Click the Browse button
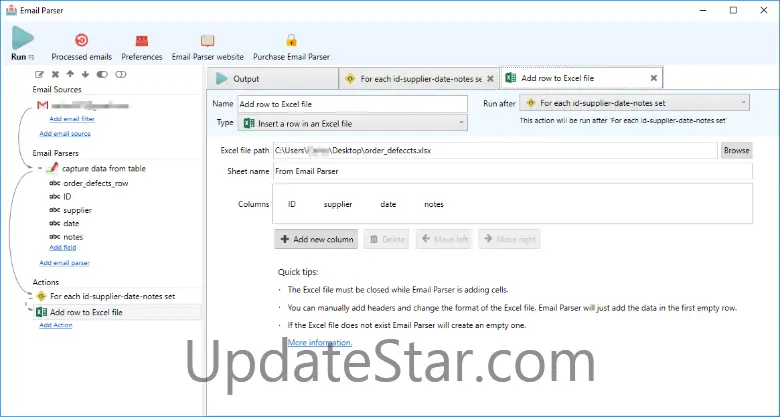The height and width of the screenshot is (417, 780). pyautogui.click(x=736, y=150)
